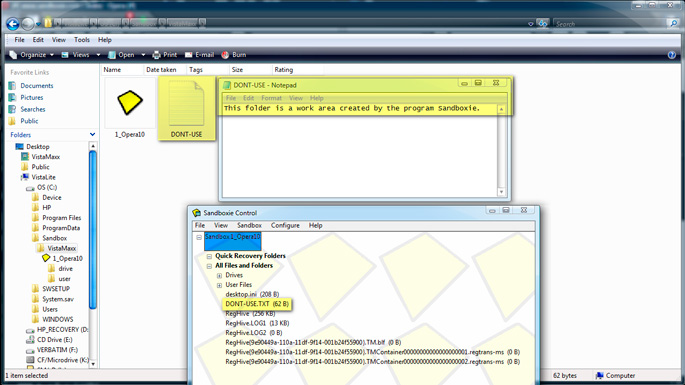This screenshot has width=685, height=385.
Task: Open the Sandboxie Configure menu
Action: pyautogui.click(x=285, y=225)
